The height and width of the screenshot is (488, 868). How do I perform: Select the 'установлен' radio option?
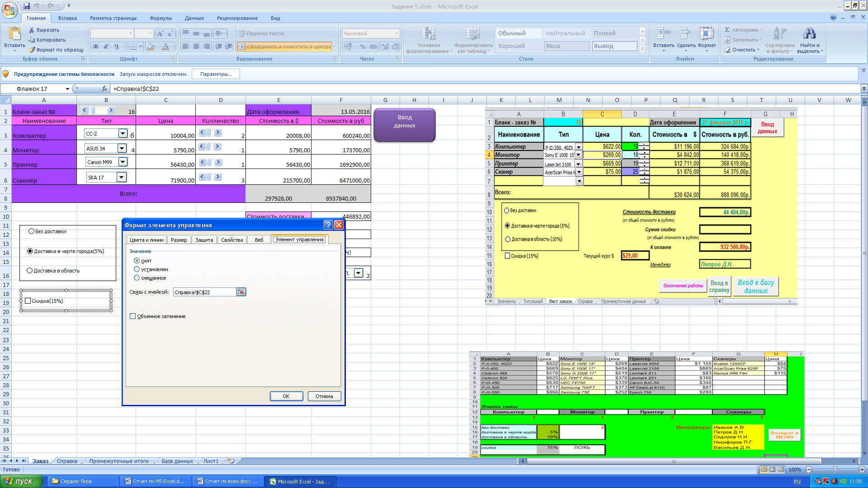click(137, 269)
